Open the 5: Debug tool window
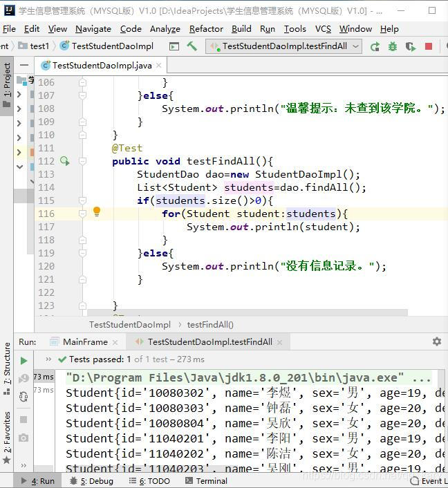This screenshot has width=448, height=488. click(x=91, y=481)
